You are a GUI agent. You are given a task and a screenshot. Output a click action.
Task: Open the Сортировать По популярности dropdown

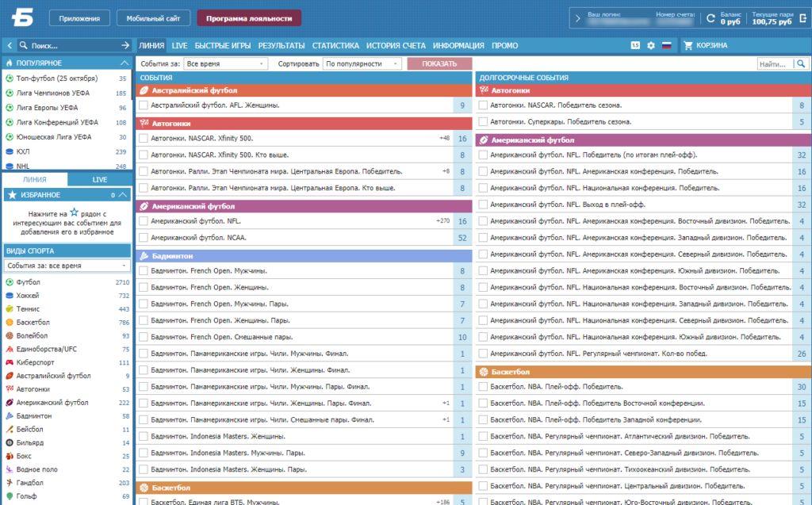click(x=362, y=63)
